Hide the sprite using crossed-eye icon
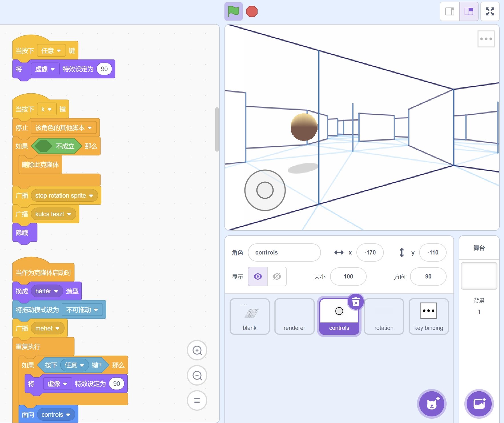Image resolution: width=504 pixels, height=423 pixels. click(x=277, y=276)
